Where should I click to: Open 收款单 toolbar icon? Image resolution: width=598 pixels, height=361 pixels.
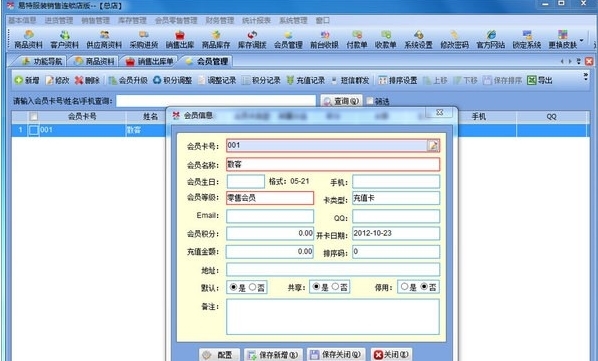(x=386, y=40)
